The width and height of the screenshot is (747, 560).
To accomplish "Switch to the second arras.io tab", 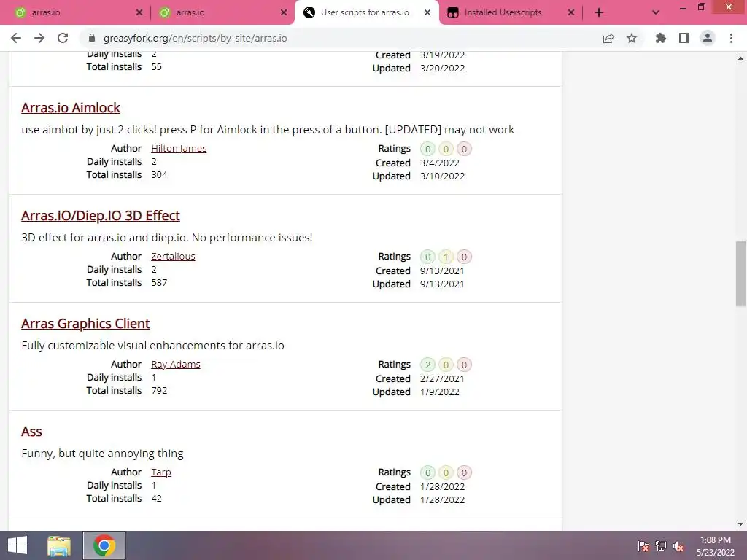I will 222,12.
